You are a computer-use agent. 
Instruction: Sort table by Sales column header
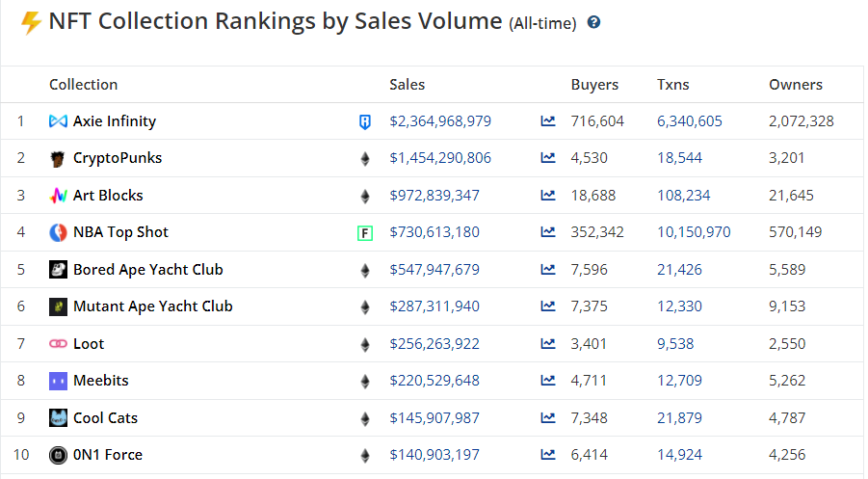[x=407, y=85]
